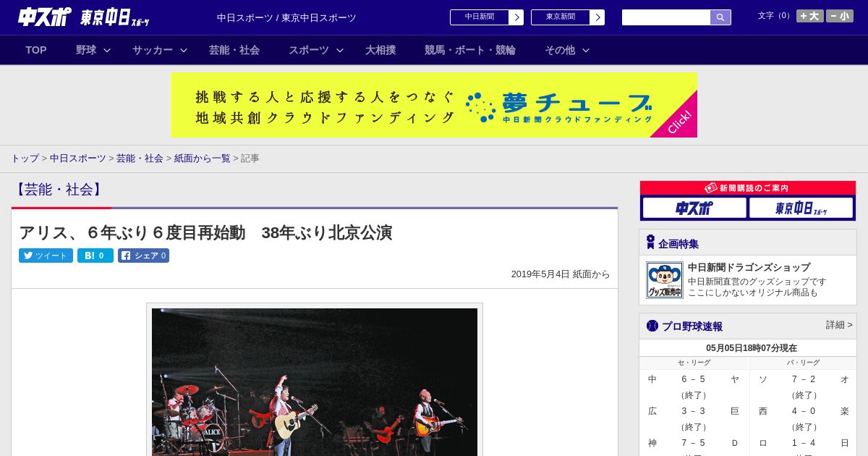Increase text size with +大 button
The height and width of the screenshot is (456, 868).
pos(810,16)
